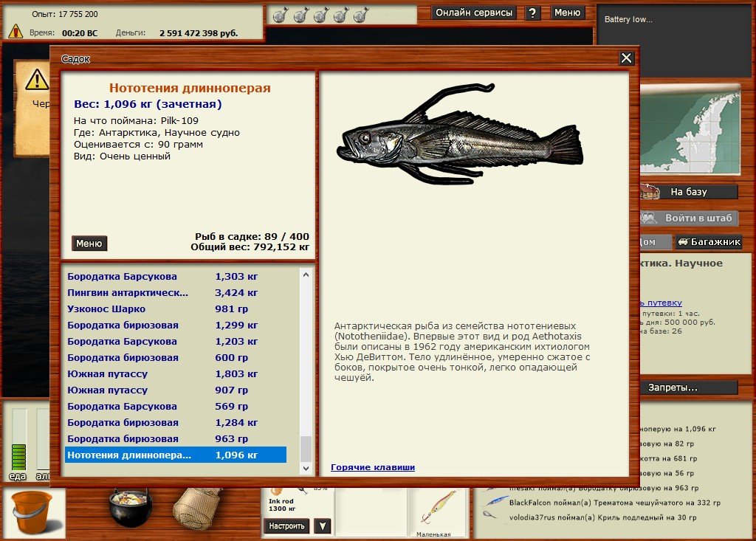Open the Горячие клавиши link
The width and height of the screenshot is (756, 541).
[x=373, y=467]
